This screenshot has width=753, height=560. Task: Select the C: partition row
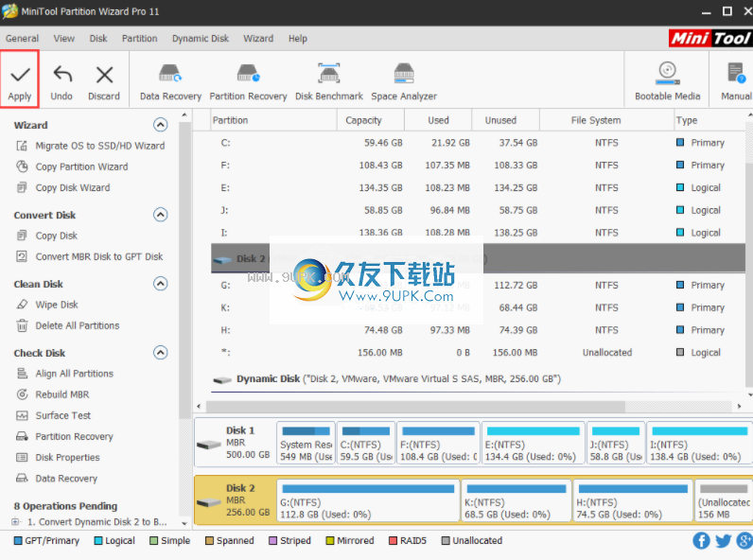479,143
